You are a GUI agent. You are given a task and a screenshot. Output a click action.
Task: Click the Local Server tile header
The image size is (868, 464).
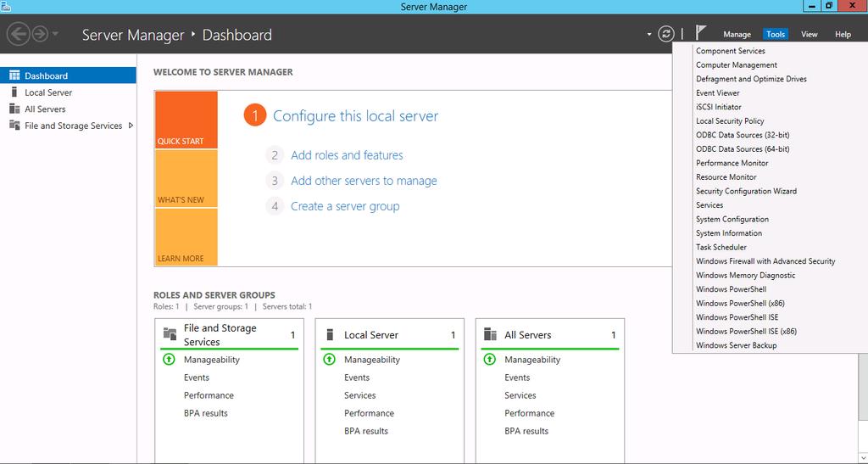390,334
